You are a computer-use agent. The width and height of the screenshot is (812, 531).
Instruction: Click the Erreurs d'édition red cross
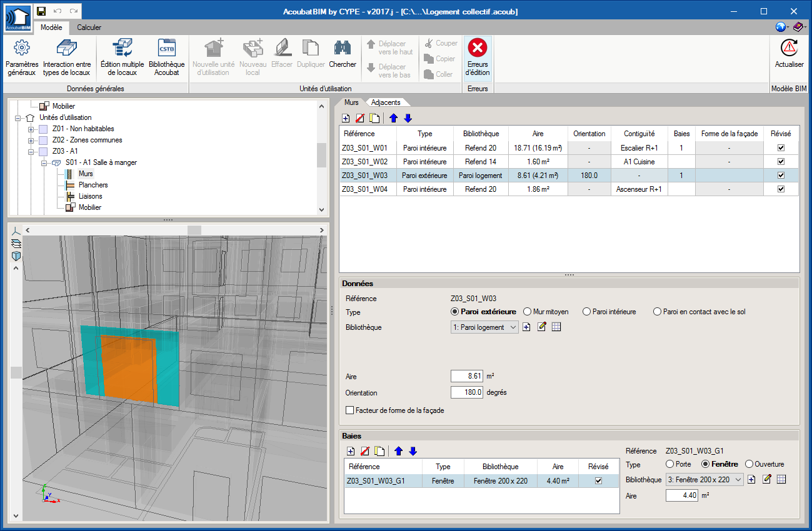(x=478, y=47)
